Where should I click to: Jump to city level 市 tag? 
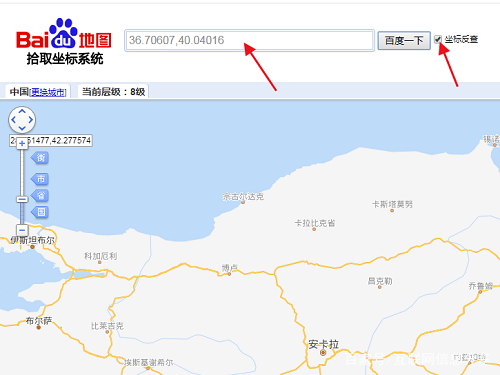[40, 179]
